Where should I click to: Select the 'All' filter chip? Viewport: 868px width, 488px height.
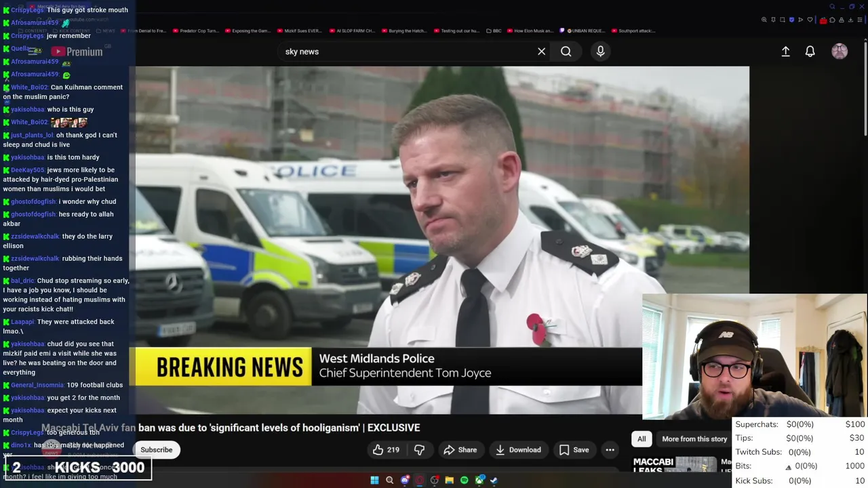642,439
